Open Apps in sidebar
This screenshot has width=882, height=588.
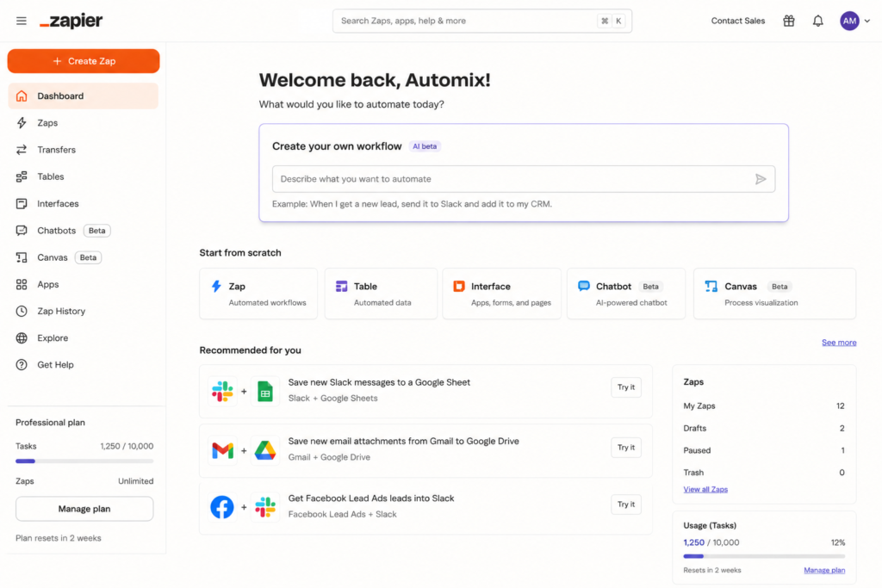84,284
